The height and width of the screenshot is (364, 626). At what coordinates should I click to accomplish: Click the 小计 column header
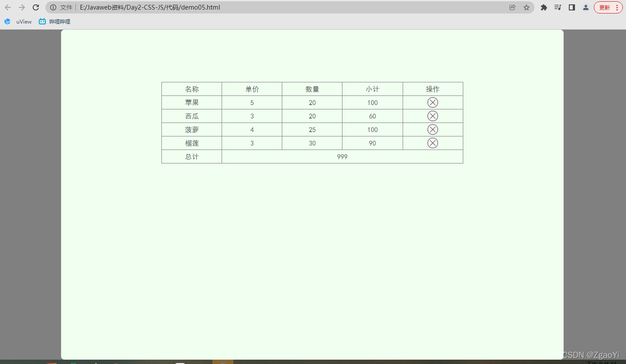pyautogui.click(x=372, y=89)
